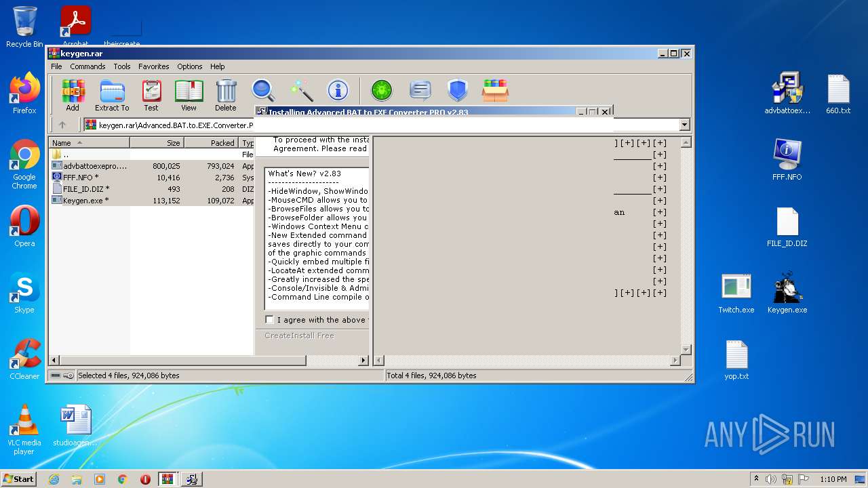Select the Google Chrome desktop icon
This screenshot has width=868, height=488.
24,165
